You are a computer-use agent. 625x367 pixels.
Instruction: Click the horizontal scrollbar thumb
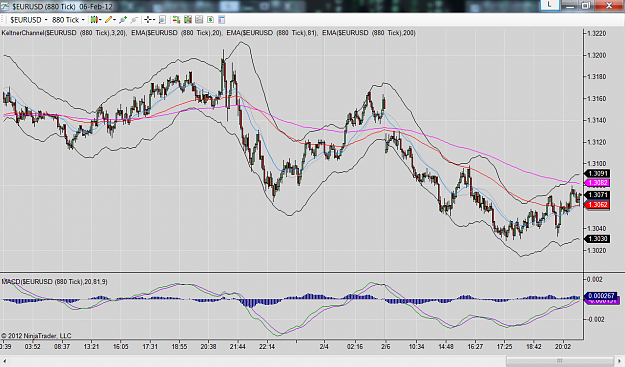[560, 361]
